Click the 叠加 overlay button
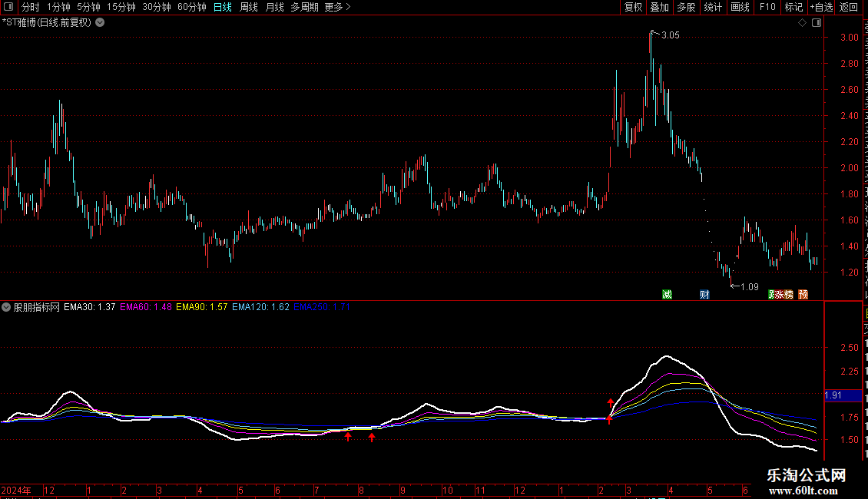The width and height of the screenshot is (868, 499). pos(659,7)
